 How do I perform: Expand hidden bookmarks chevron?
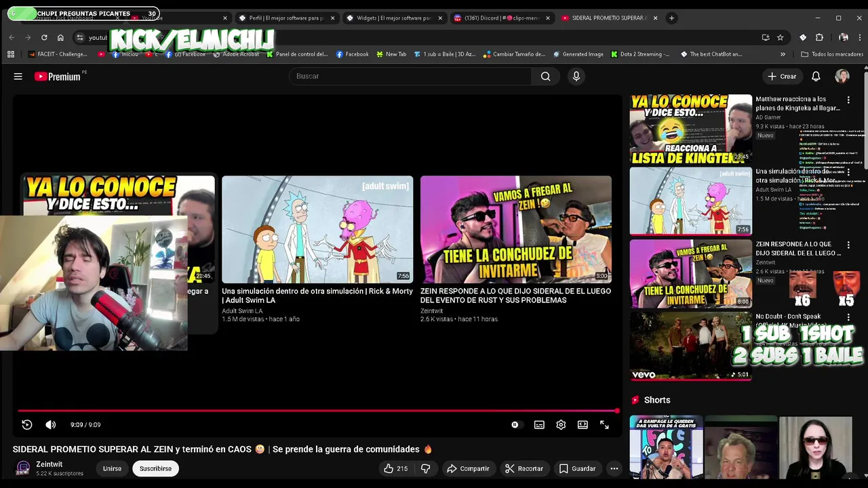coord(783,54)
